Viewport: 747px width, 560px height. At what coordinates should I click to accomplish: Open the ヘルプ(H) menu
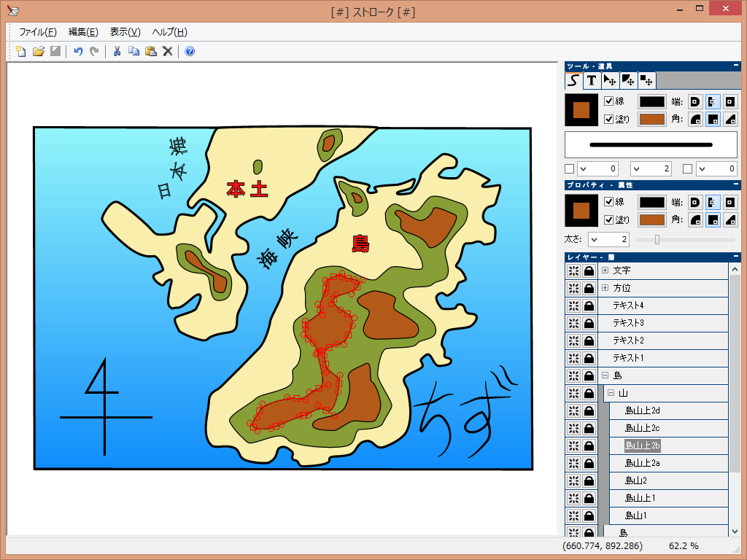tap(169, 32)
